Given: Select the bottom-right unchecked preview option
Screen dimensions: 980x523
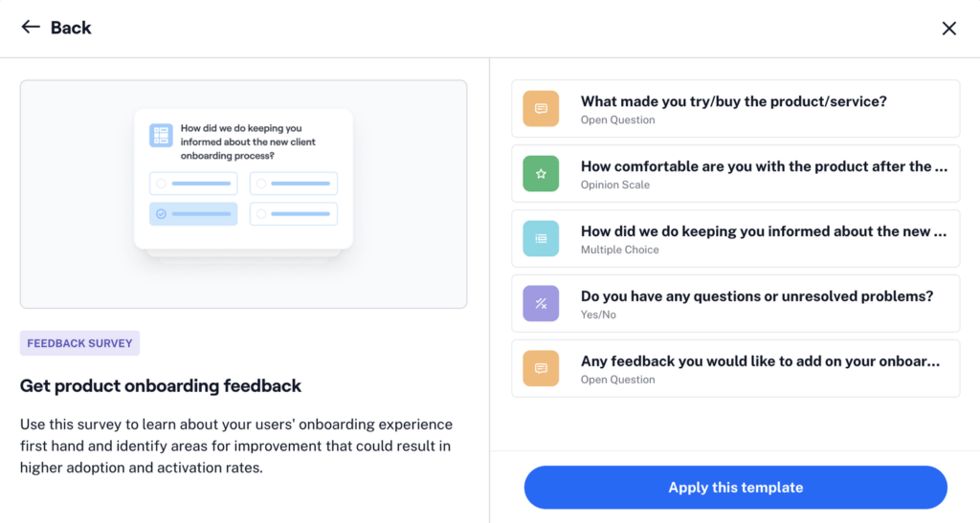Looking at the screenshot, I should [294, 214].
